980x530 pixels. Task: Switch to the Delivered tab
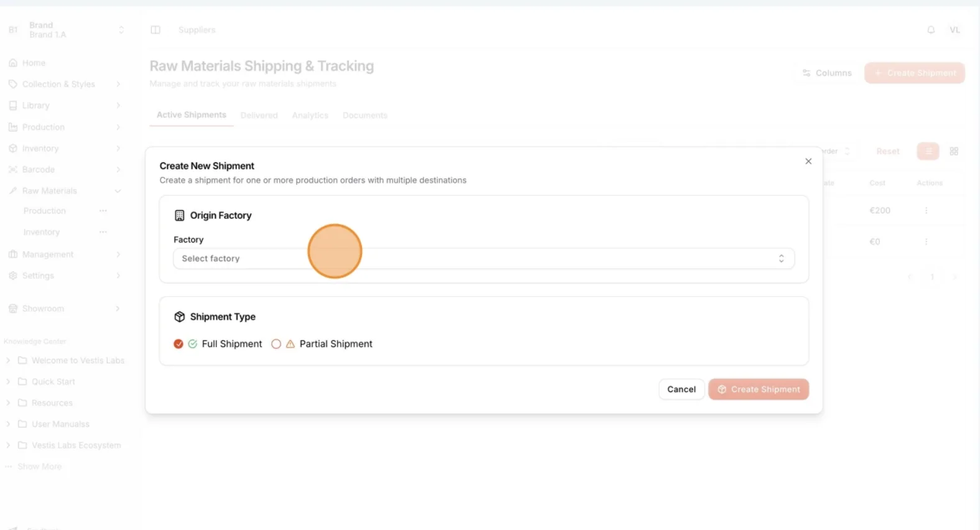click(x=259, y=116)
